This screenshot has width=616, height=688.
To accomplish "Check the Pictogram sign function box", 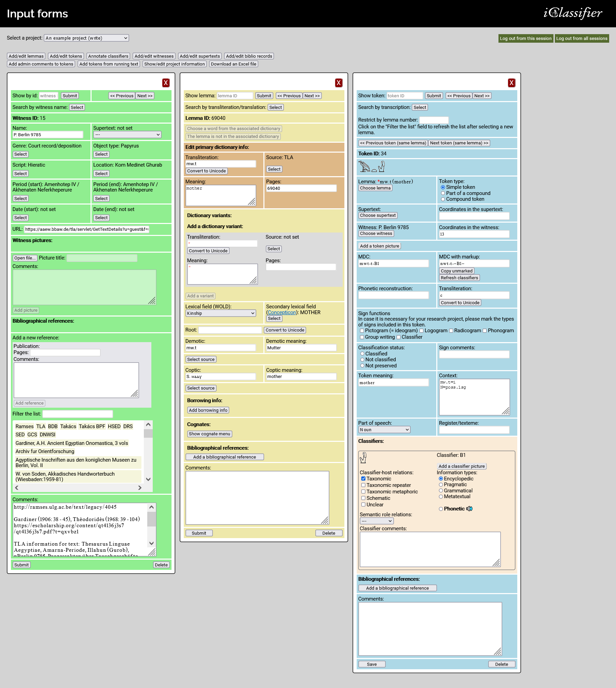I will pyautogui.click(x=362, y=331).
